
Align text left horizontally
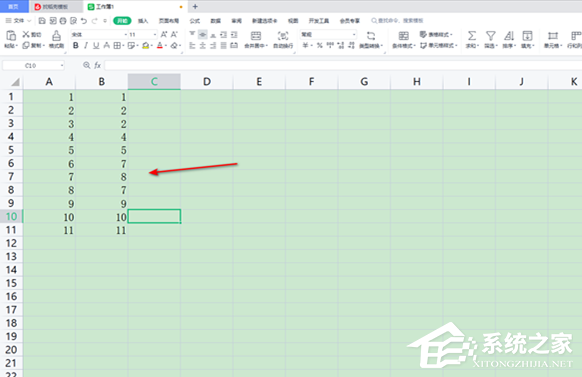[x=192, y=45]
